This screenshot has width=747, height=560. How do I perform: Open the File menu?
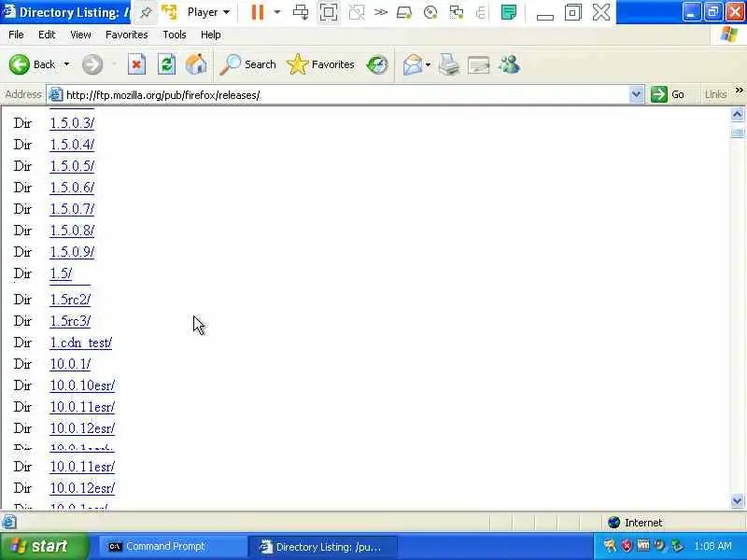(x=16, y=35)
